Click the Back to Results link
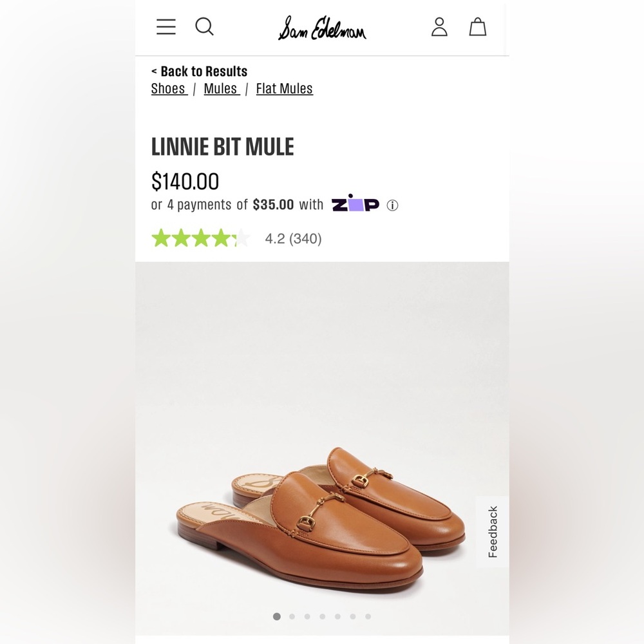 200,71
